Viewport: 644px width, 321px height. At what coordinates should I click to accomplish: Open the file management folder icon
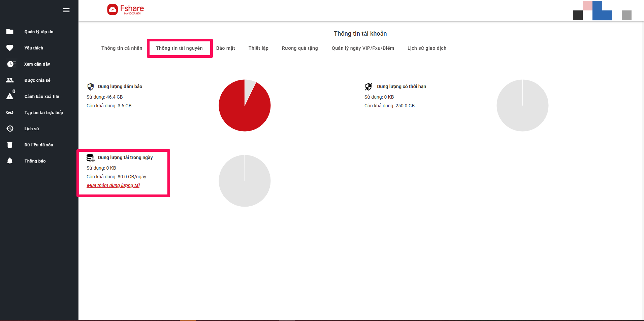[10, 32]
